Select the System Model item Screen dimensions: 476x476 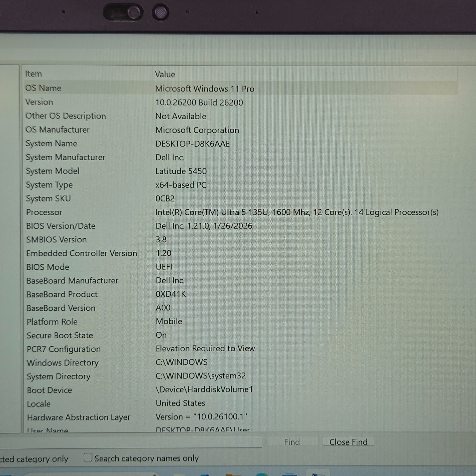click(52, 171)
